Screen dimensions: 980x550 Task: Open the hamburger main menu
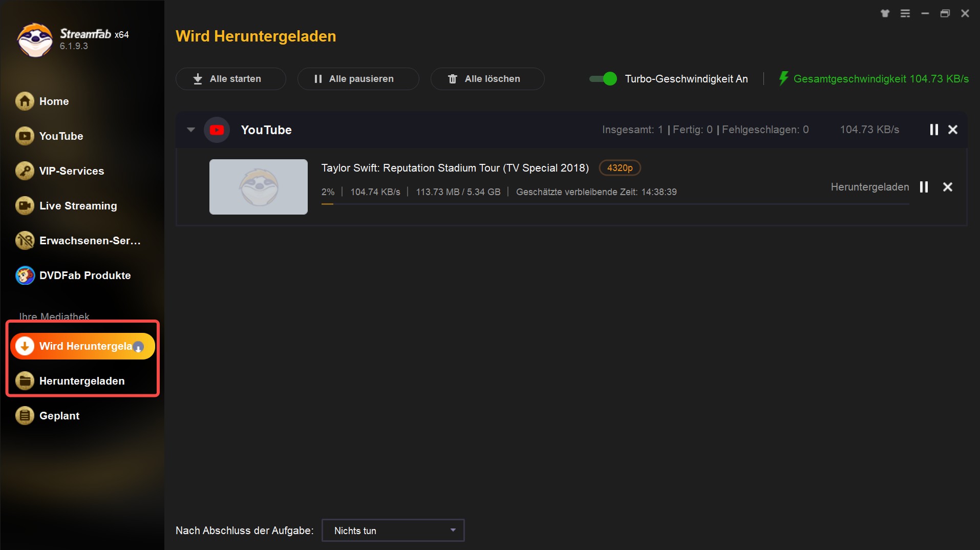point(905,13)
